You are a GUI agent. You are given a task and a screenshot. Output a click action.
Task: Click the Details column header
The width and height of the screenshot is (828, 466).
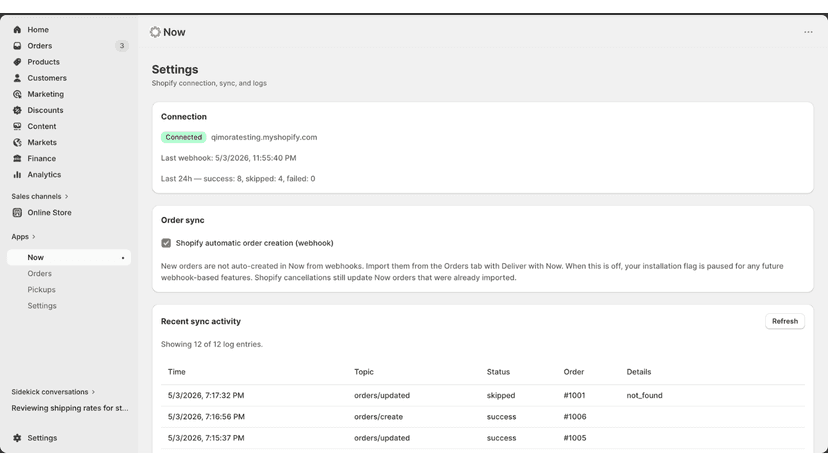tap(639, 372)
